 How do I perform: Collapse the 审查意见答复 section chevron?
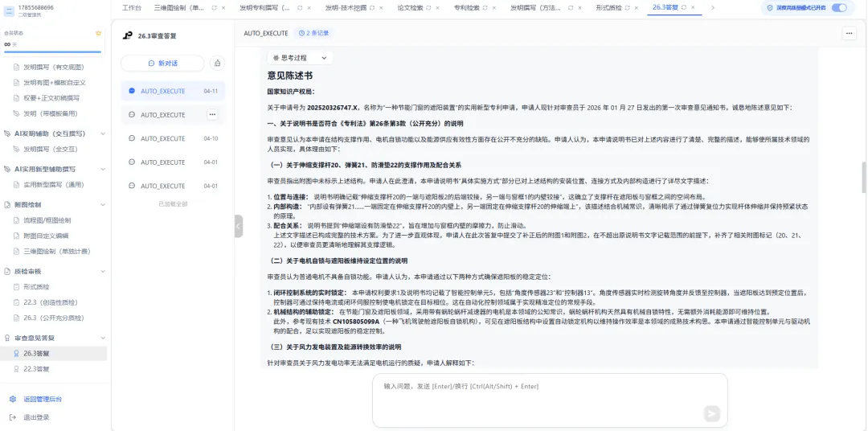(103, 338)
